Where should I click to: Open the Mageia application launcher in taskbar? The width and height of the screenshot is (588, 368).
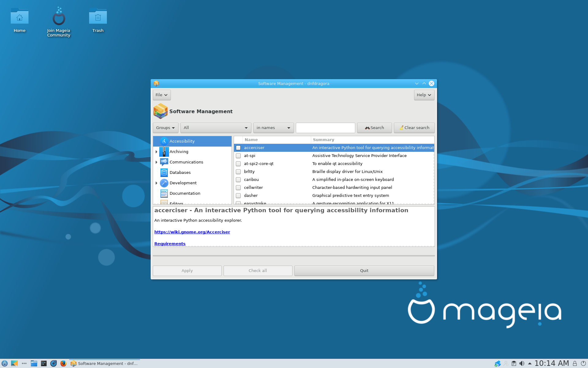point(5,363)
